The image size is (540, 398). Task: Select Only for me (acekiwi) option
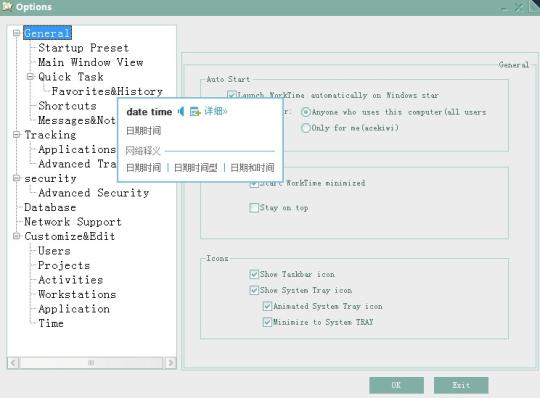[305, 128]
